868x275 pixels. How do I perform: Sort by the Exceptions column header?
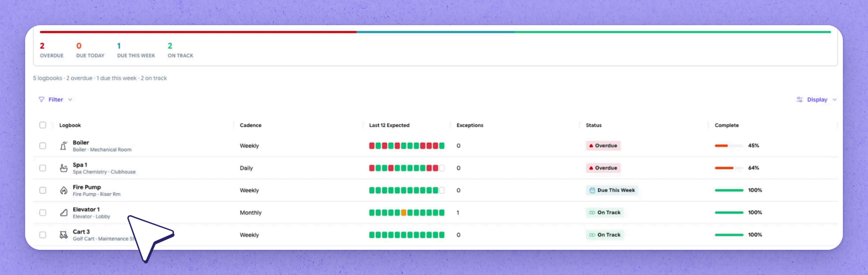(x=470, y=125)
